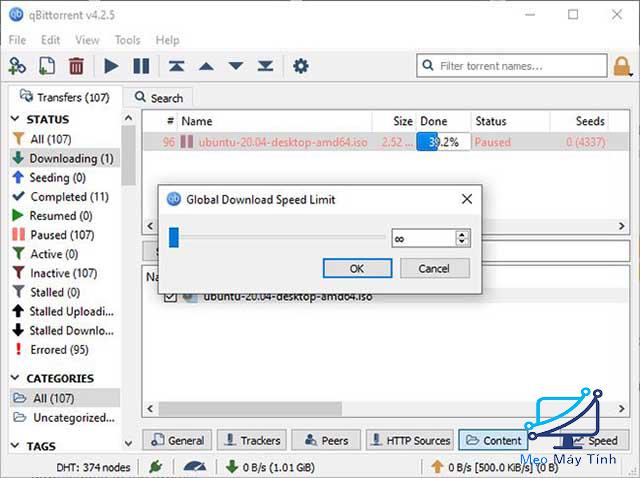The height and width of the screenshot is (478, 640).
Task: Open the Trackers properties tab
Action: tap(252, 440)
